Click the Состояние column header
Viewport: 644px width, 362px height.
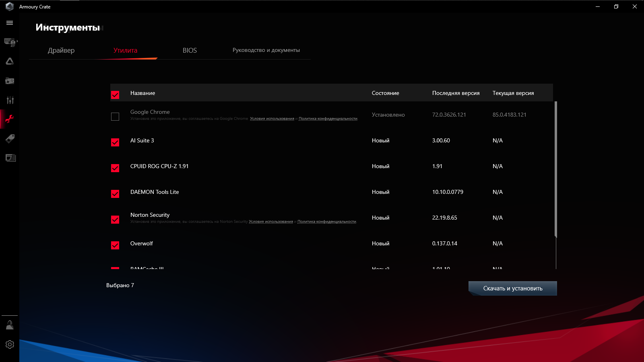click(386, 93)
